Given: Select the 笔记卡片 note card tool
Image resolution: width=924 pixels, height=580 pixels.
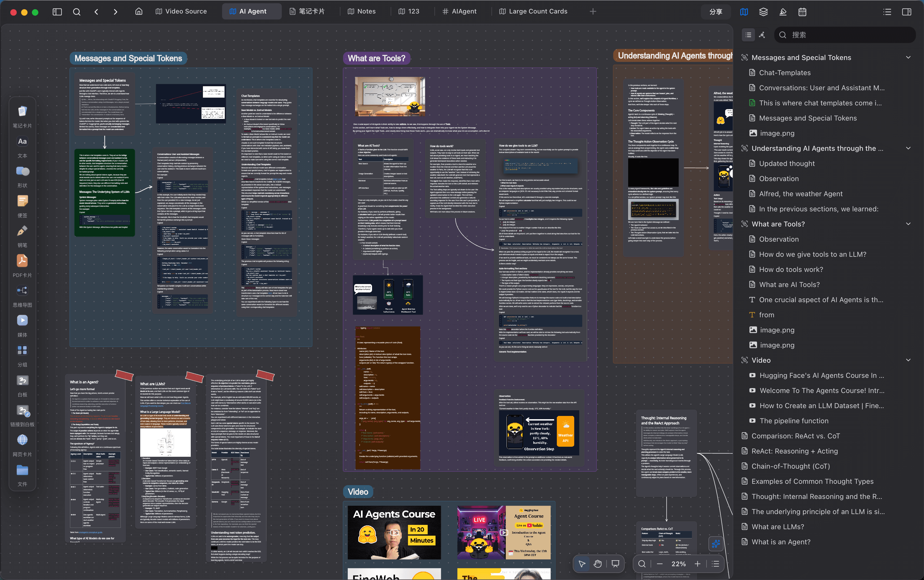Looking at the screenshot, I should click(22, 116).
